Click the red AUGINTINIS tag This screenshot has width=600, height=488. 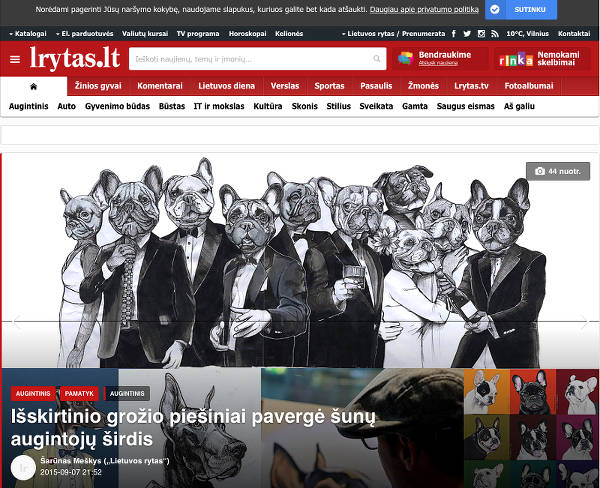pyautogui.click(x=33, y=393)
